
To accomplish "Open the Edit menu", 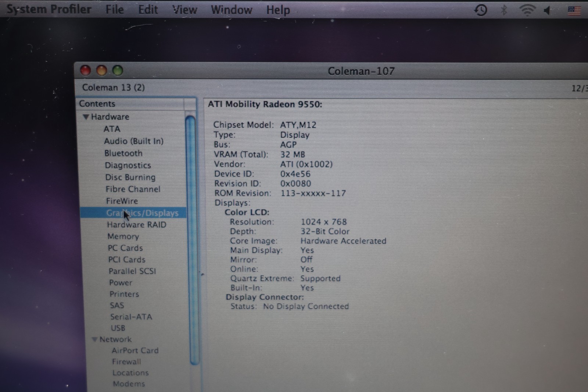I will (148, 10).
